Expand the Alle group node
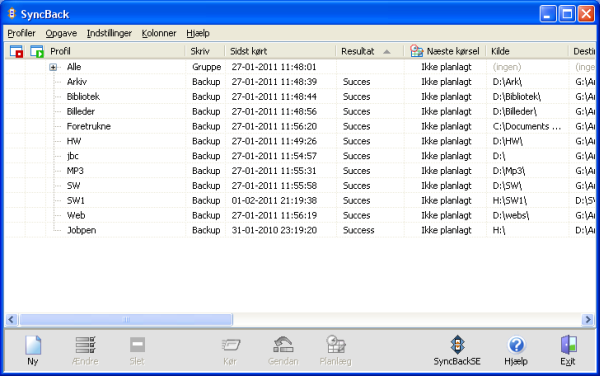This screenshot has height=376, width=600. coord(53,67)
